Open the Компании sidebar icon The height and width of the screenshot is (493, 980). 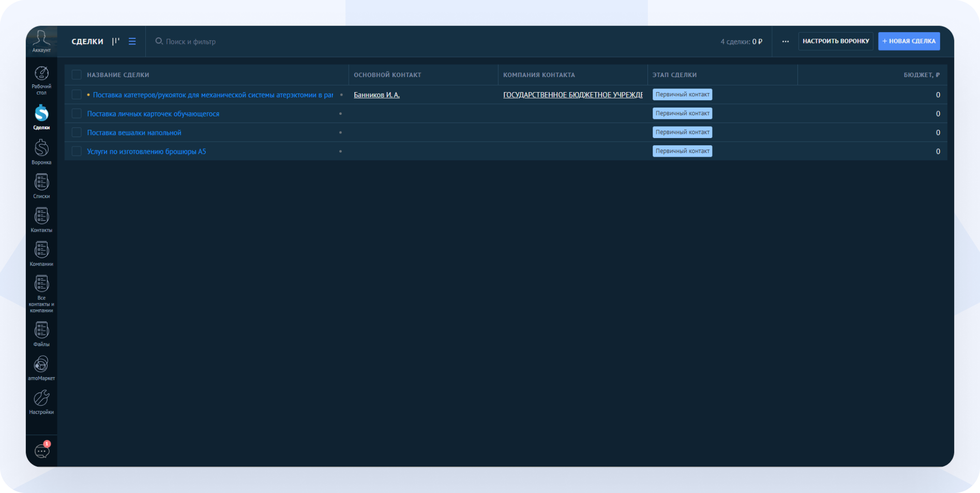click(x=41, y=250)
